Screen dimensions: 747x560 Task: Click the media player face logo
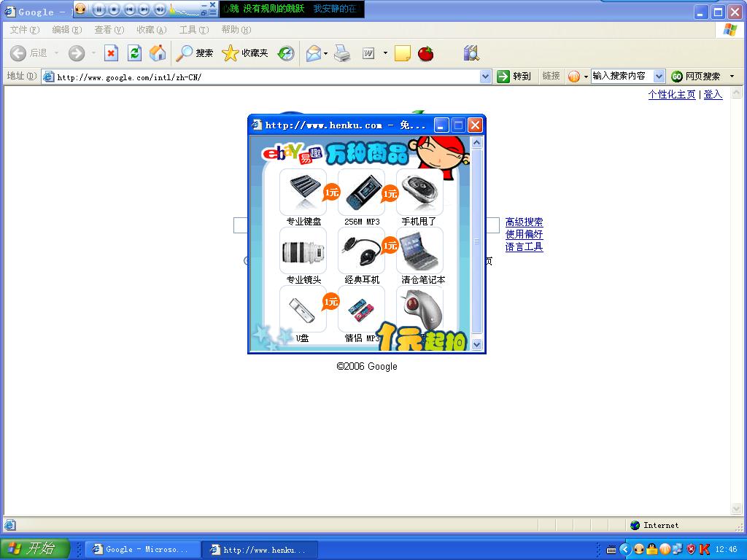pyautogui.click(x=80, y=8)
